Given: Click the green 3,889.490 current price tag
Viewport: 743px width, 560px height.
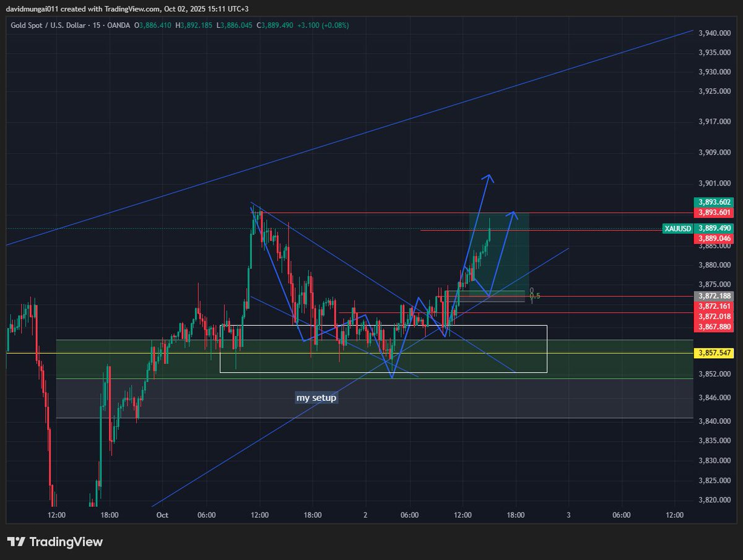Looking at the screenshot, I should pyautogui.click(x=715, y=228).
